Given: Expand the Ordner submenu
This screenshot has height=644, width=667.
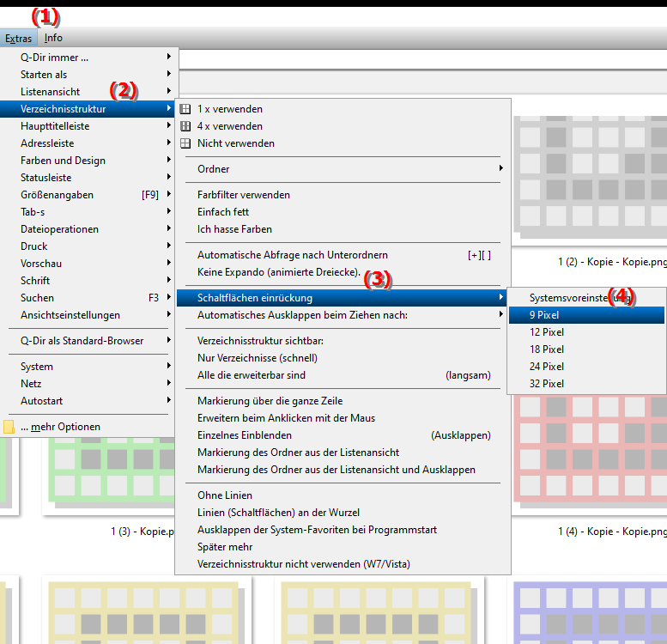Looking at the screenshot, I should pos(343,169).
